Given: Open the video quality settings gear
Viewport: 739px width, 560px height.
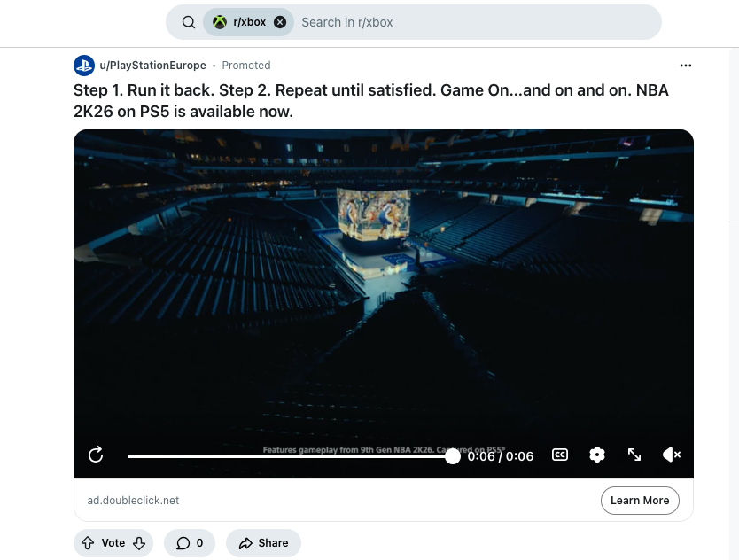Looking at the screenshot, I should click(x=597, y=455).
